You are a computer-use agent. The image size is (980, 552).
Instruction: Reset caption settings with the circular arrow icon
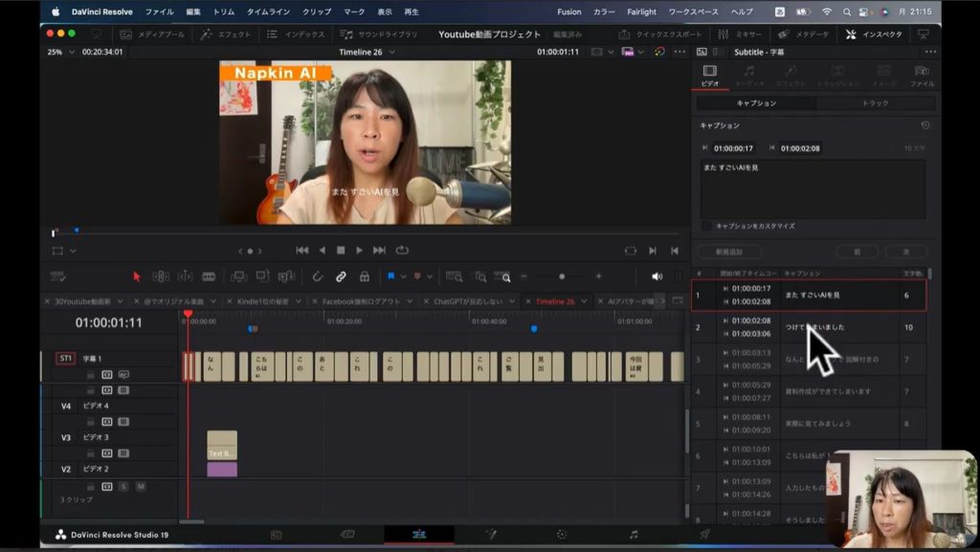point(924,125)
